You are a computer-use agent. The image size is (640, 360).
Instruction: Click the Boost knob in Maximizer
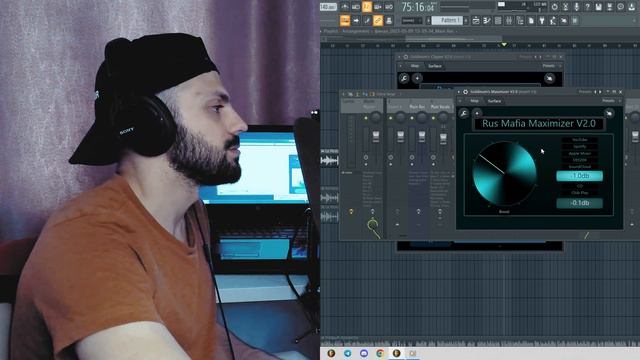click(x=504, y=173)
